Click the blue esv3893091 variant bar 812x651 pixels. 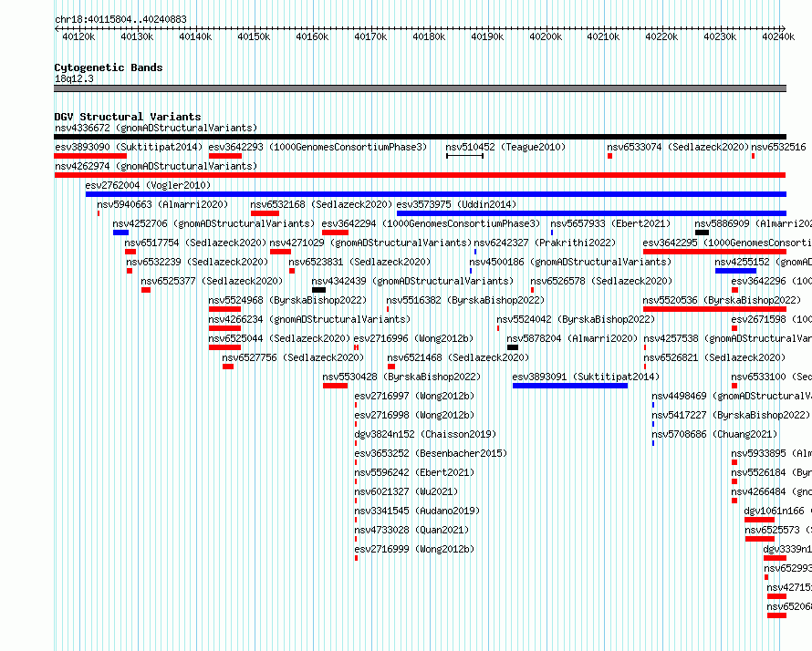[570, 386]
